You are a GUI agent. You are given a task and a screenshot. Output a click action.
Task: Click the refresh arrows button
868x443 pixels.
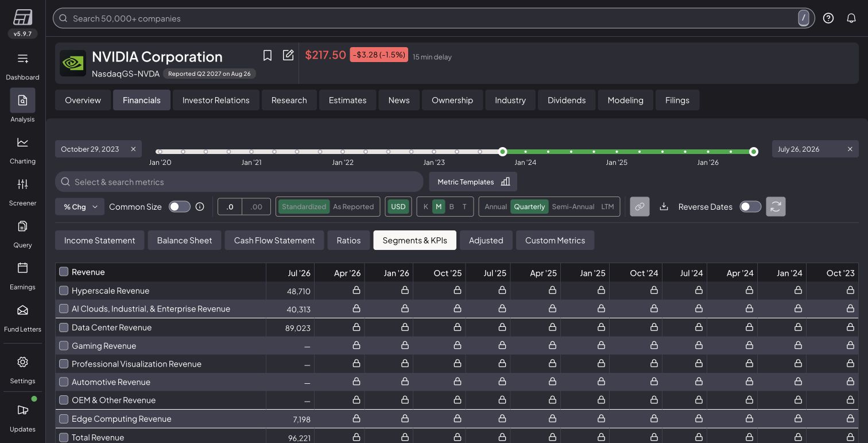776,207
